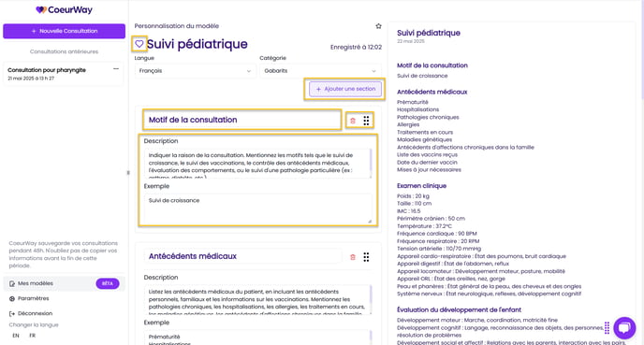Screen dimensions: 644x345
Task: Delete the Motif de la consultation section
Action: coord(352,121)
